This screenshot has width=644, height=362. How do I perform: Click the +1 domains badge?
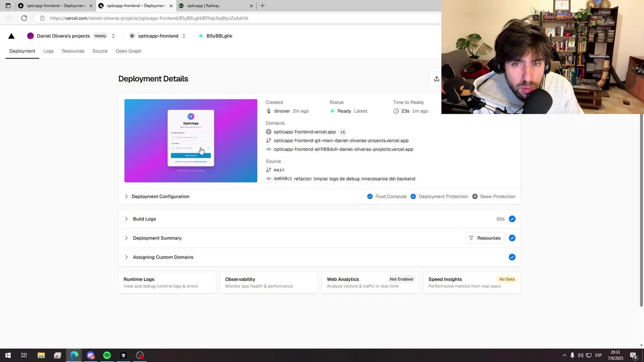343,132
